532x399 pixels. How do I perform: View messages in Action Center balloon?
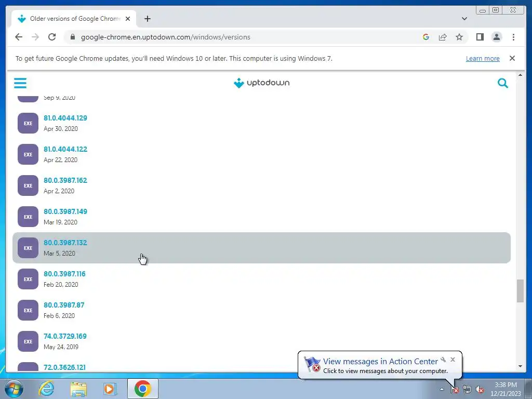pos(380,362)
